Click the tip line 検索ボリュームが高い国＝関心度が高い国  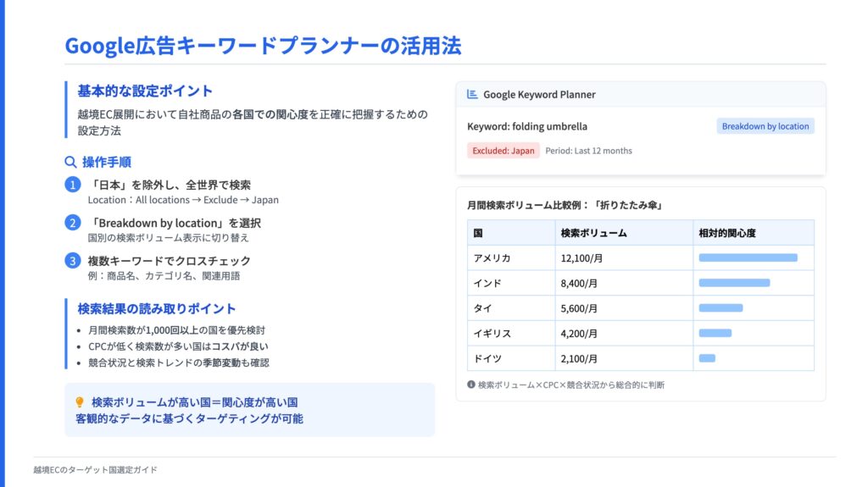pos(195,402)
